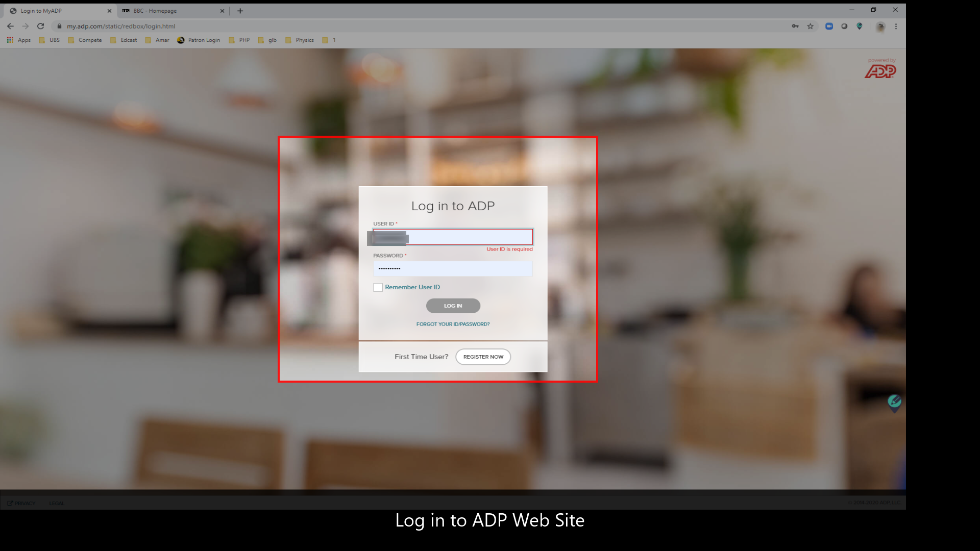The image size is (980, 551).
Task: Check the Remember User ID box
Action: (x=378, y=287)
